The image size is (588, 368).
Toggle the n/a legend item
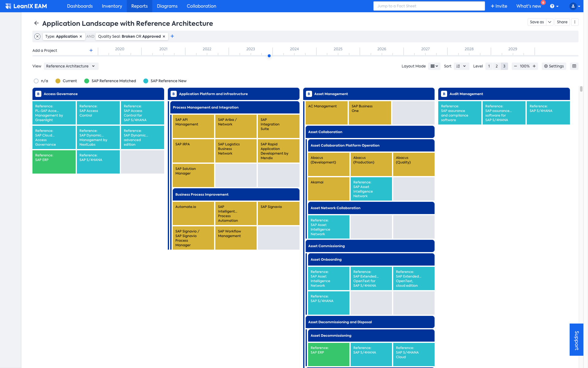41,81
